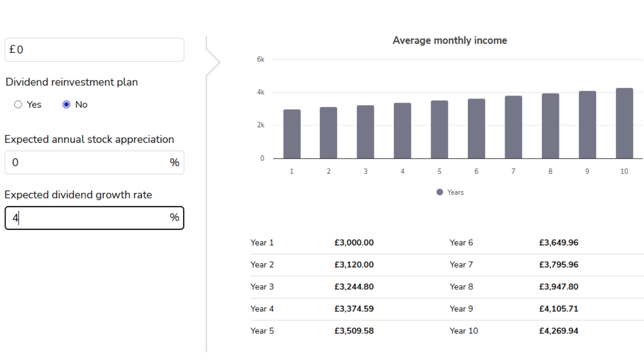Focus the expected annual stock appreciation field
Viewport: 644px width, 362px height.
(88, 162)
